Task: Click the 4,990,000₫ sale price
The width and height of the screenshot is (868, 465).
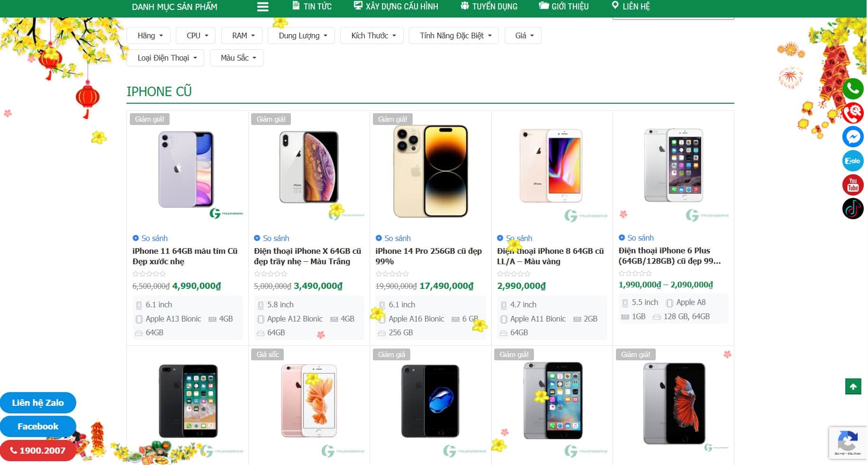Action: tap(197, 286)
